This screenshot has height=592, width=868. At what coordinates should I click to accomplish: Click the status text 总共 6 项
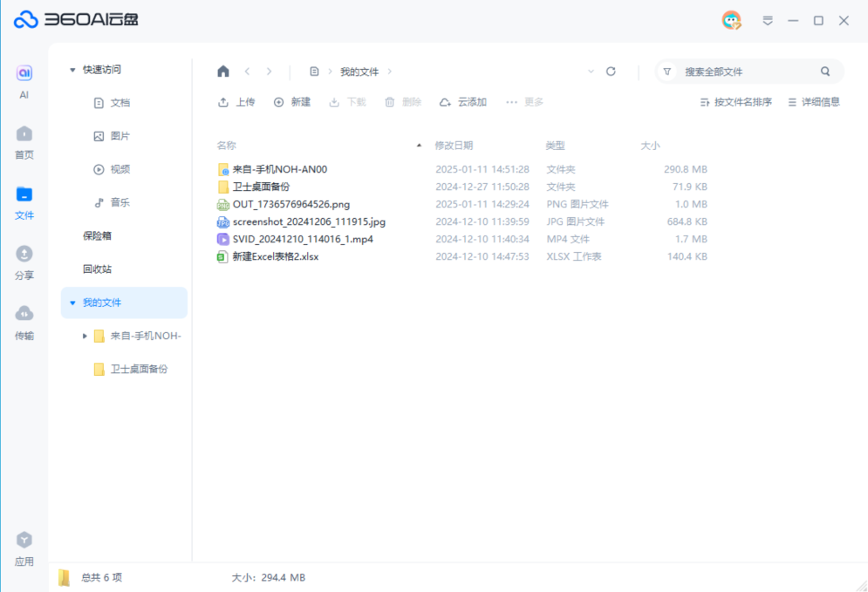102,578
